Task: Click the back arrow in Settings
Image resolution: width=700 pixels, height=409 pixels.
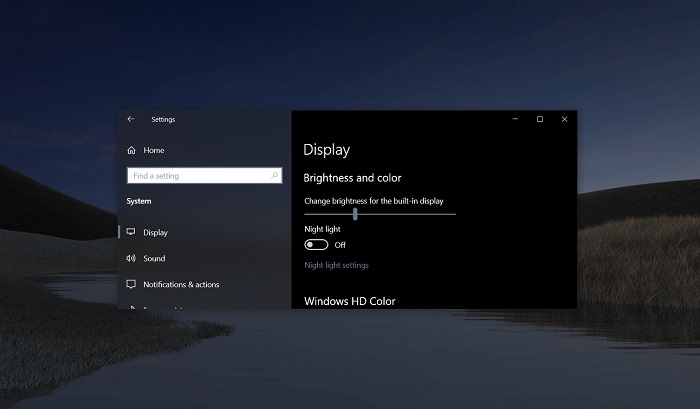Action: (x=131, y=119)
